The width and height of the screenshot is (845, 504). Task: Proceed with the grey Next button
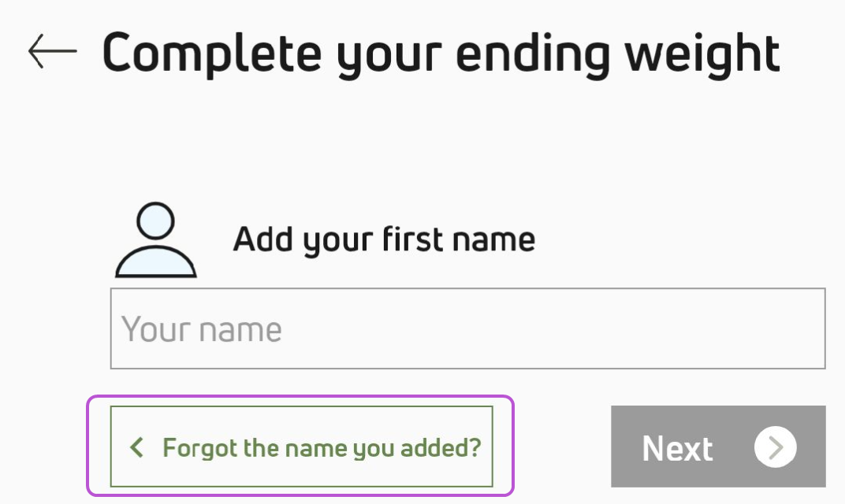(x=718, y=447)
